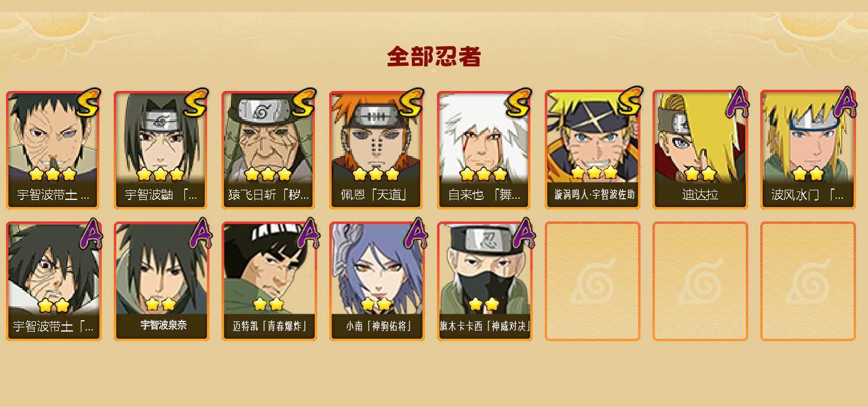Click the last empty ninja slot
This screenshot has width=868, height=407.
808,281
